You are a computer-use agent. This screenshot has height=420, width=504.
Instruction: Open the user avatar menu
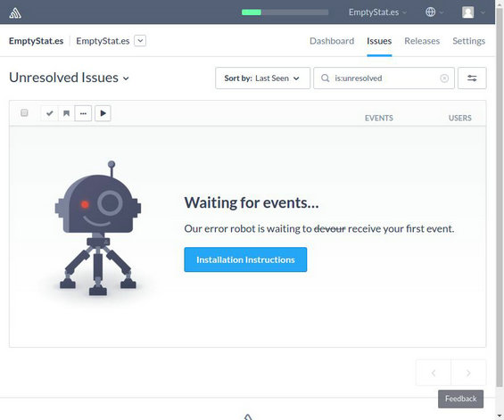click(x=473, y=12)
